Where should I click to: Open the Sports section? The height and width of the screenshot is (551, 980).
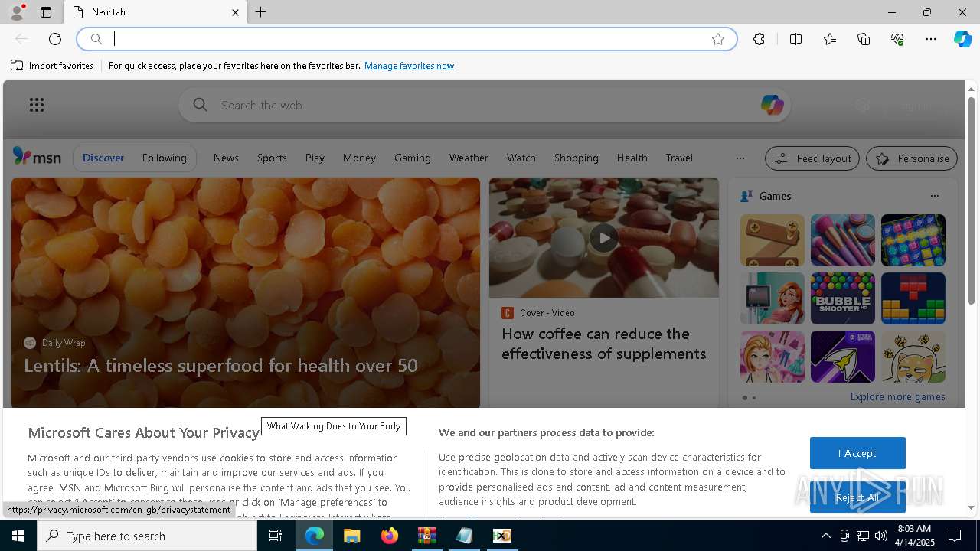pyautogui.click(x=272, y=158)
